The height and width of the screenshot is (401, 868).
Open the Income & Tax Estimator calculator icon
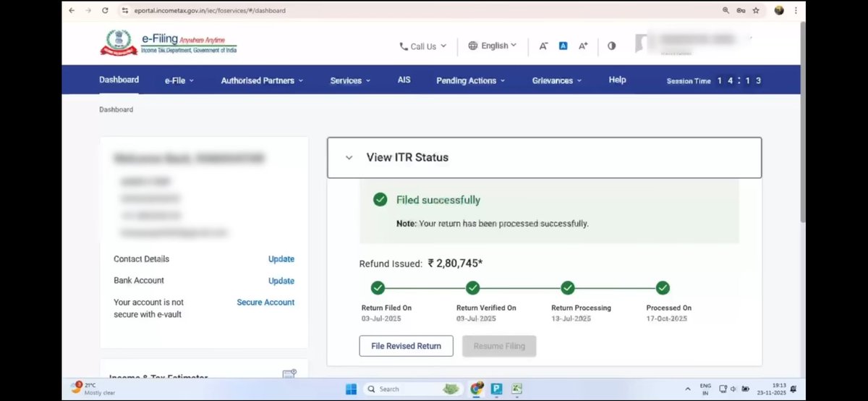coord(289,375)
